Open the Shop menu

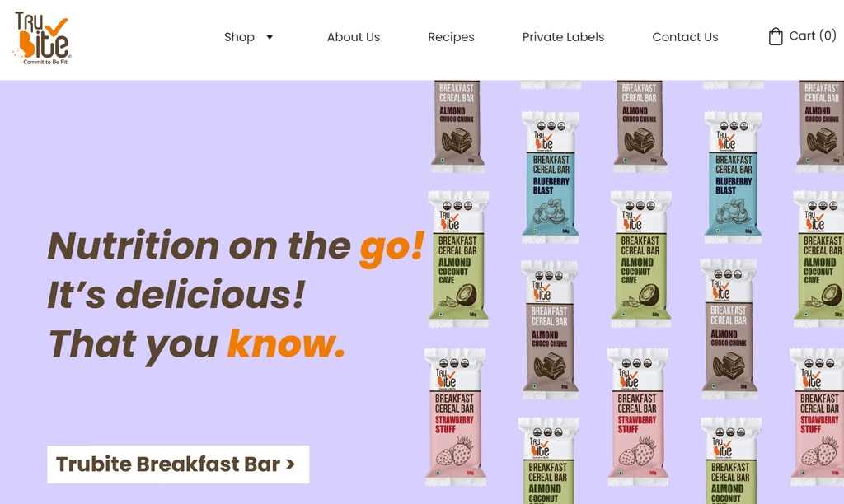[x=239, y=37]
